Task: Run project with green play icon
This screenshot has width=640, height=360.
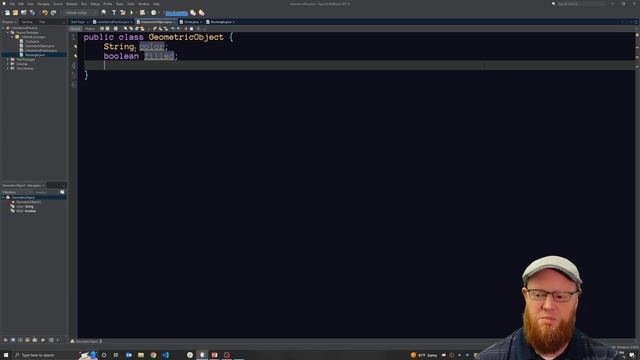Action: pos(132,13)
